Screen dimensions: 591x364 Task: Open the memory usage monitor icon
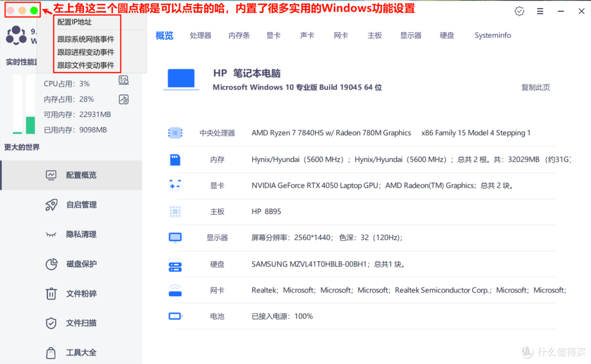pyautogui.click(x=124, y=99)
